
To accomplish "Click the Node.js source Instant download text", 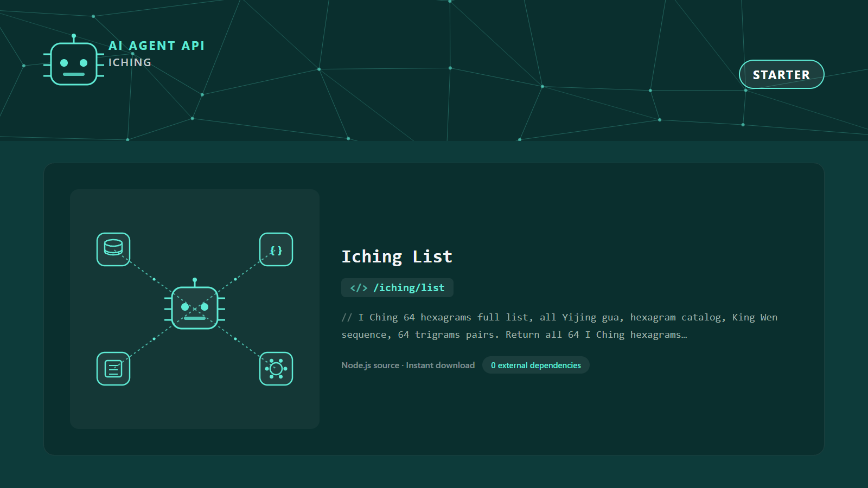I will (408, 365).
